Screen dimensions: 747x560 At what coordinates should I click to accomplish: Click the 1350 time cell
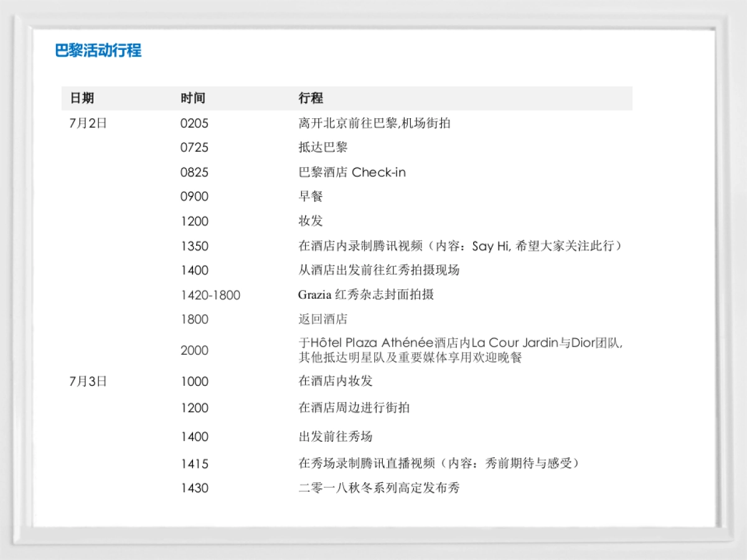pos(194,246)
